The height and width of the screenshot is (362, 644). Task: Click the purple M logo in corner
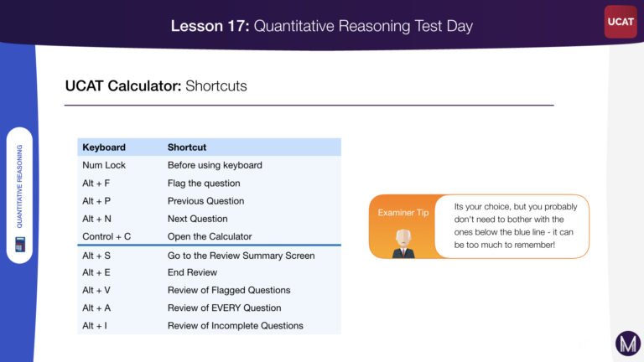pos(628,344)
